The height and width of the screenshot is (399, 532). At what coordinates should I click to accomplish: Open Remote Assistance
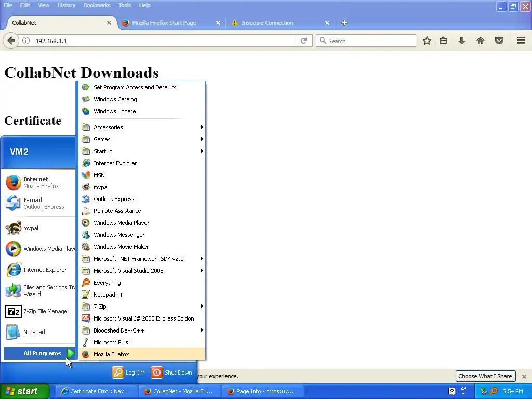(142, 211)
